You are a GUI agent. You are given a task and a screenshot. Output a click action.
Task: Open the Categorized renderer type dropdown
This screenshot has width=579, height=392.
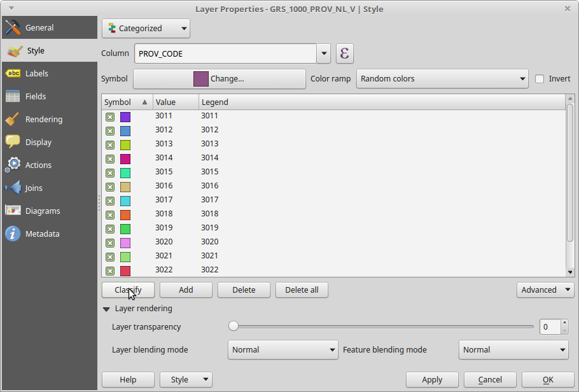[146, 28]
